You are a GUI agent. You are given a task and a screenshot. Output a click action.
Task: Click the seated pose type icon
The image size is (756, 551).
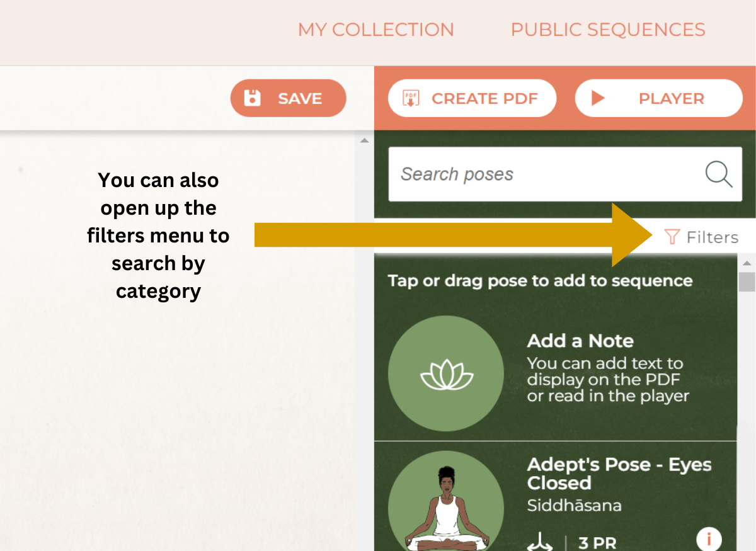click(x=539, y=542)
